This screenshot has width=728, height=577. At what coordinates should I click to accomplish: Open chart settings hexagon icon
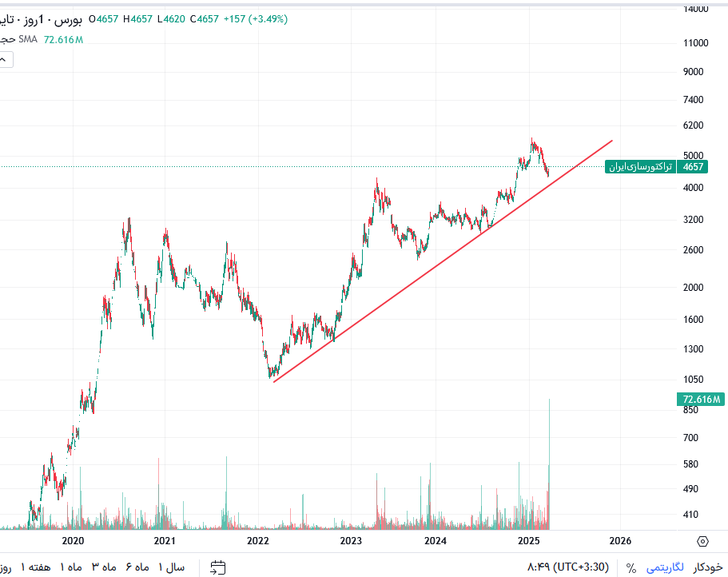703,541
